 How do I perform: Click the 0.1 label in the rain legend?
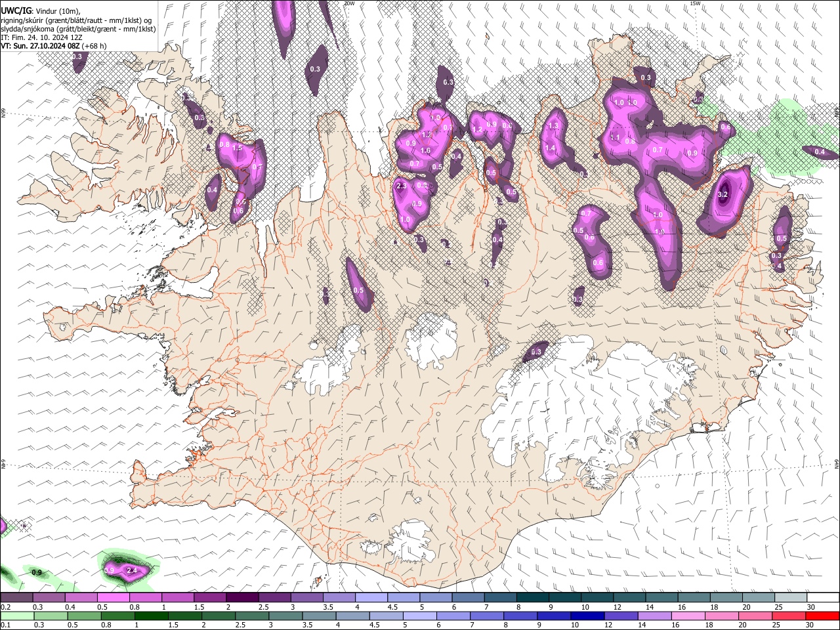point(5,625)
